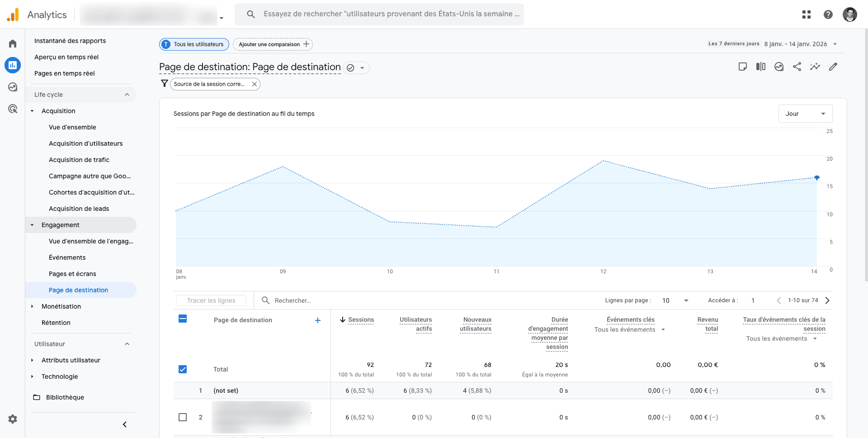868x438 pixels.
Task: Open the Explore section via its sidebar icon
Action: [12, 86]
